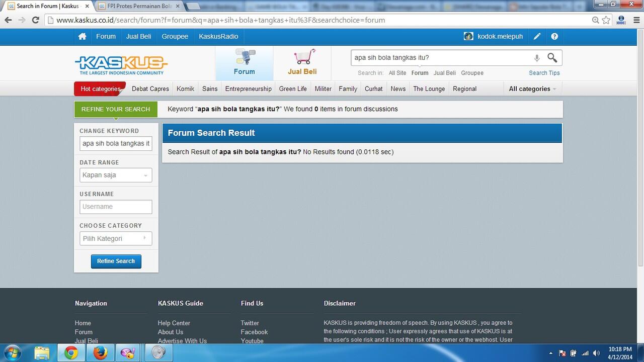Open Forum in top navigation
This screenshot has height=362, width=644.
[106, 36]
